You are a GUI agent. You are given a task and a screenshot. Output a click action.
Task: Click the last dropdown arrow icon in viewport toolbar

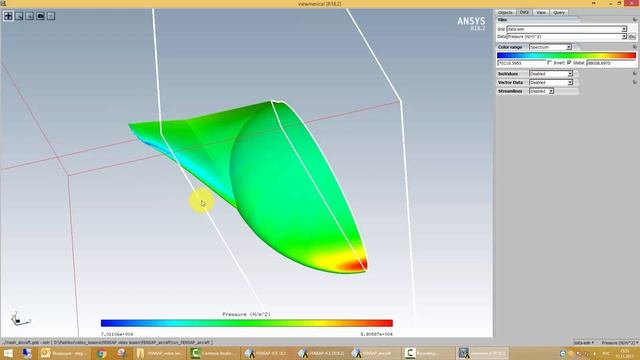51,16
